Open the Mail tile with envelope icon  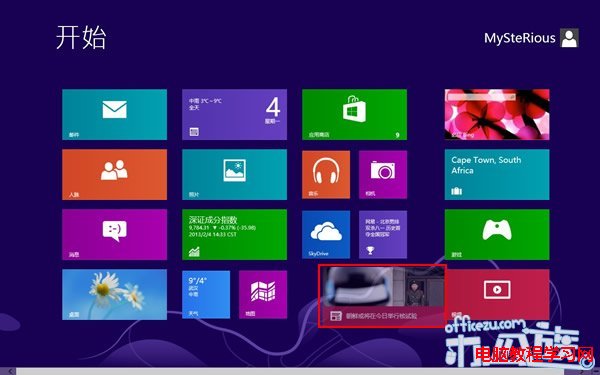point(114,114)
